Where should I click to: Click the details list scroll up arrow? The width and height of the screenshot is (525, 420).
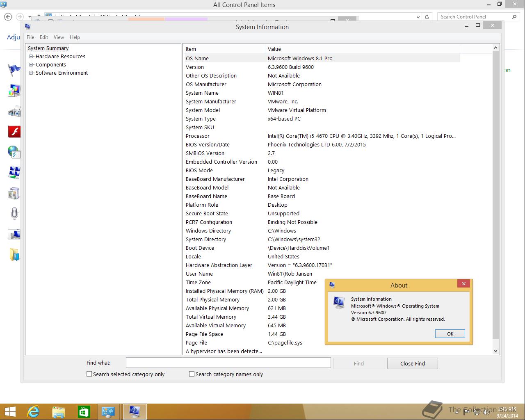495,48
